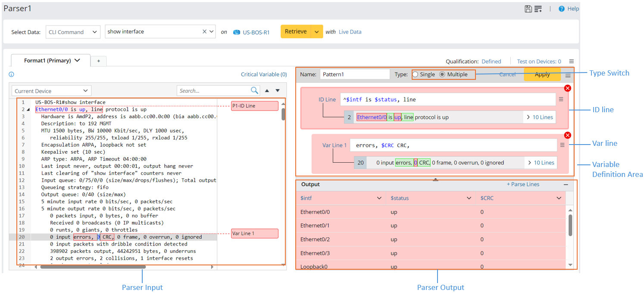Viewport: 644px width, 293px height.
Task: Jump to next search match arrow
Action: [x=278, y=91]
